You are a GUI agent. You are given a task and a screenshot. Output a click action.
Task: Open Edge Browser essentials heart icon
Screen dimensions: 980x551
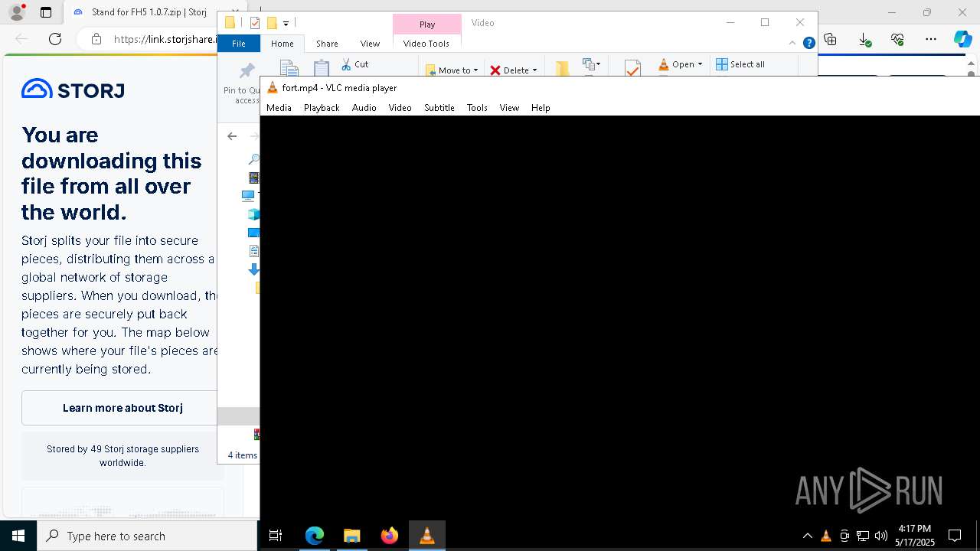[897, 39]
